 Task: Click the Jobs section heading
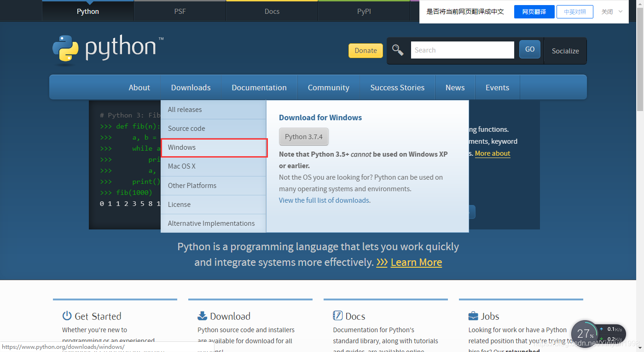490,316
